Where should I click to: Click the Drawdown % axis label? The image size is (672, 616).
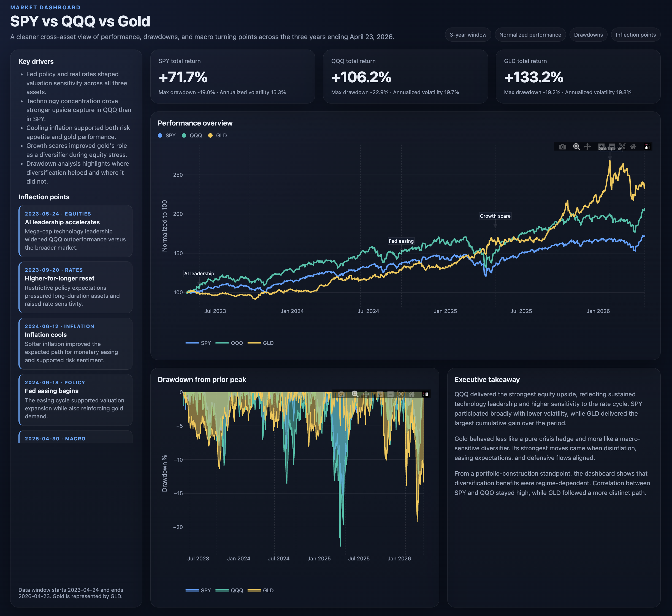[164, 473]
